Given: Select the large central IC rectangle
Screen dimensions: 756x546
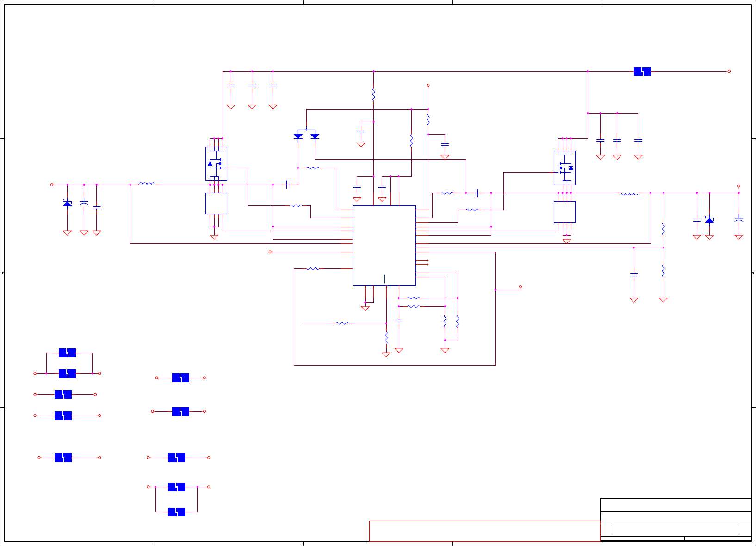Looking at the screenshot, I should click(x=384, y=246).
